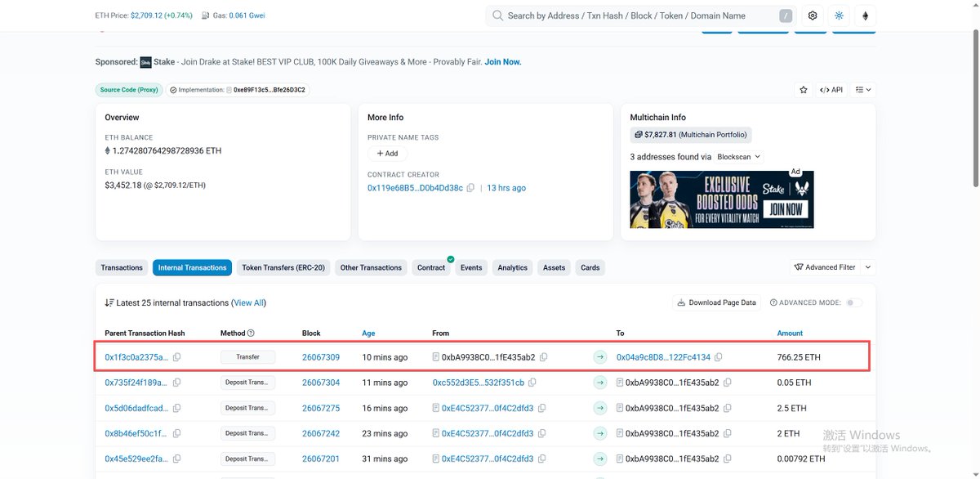The image size is (980, 479).
Task: Click the Age column header to switch format
Action: coord(368,334)
